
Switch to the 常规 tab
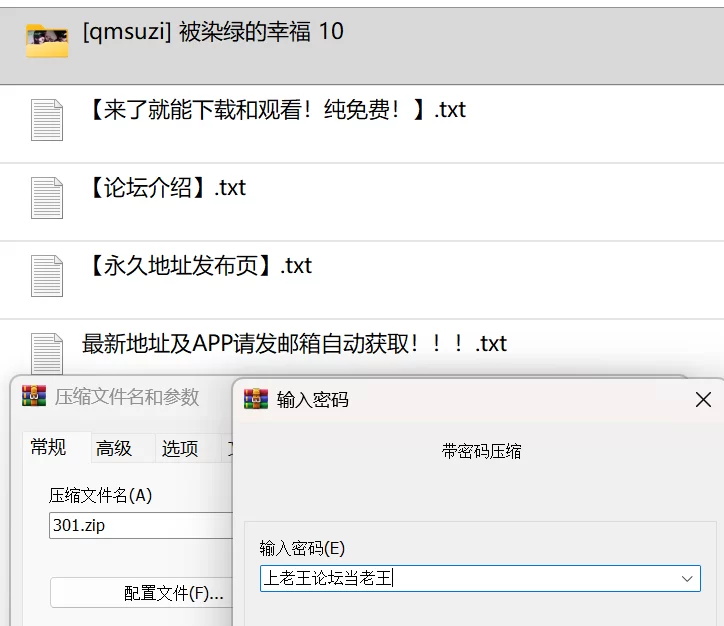click(48, 447)
